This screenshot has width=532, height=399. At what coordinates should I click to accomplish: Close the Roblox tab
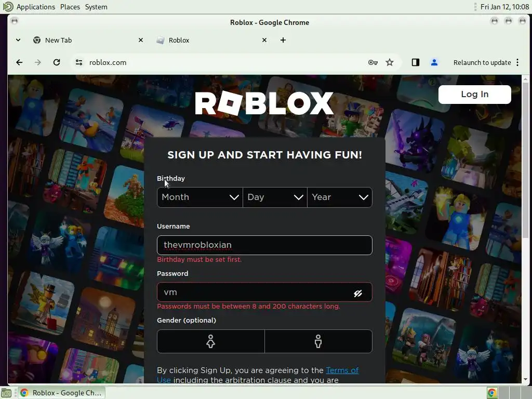(x=264, y=40)
